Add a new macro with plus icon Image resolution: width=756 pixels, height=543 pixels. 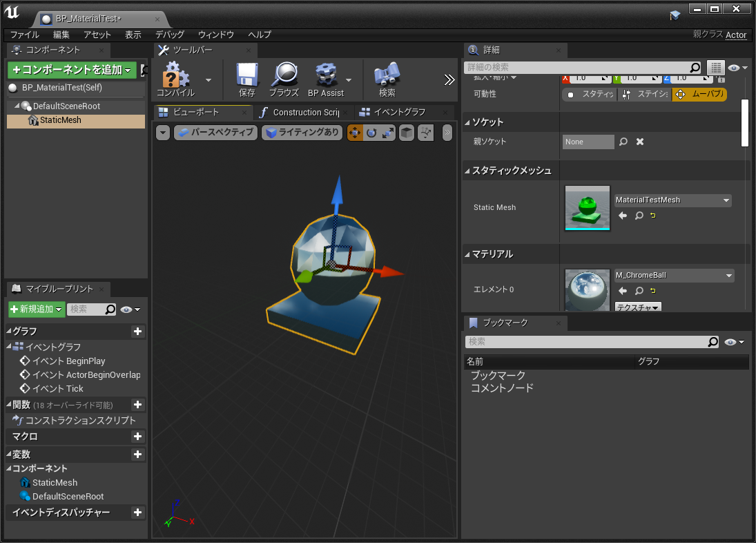[x=137, y=437]
